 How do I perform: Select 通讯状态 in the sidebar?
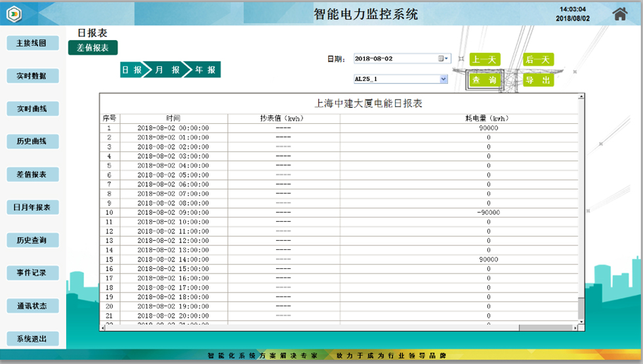(32, 306)
